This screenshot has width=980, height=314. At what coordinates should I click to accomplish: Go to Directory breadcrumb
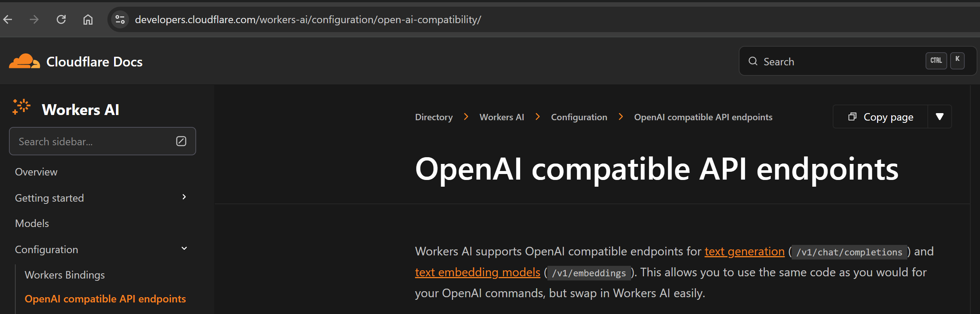(434, 117)
